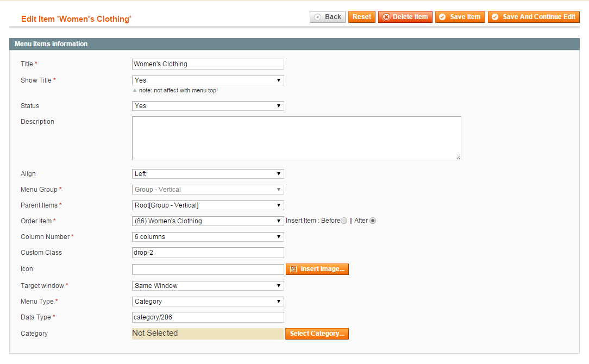589x364 pixels.
Task: Open the Target window dropdown
Action: tap(208, 286)
